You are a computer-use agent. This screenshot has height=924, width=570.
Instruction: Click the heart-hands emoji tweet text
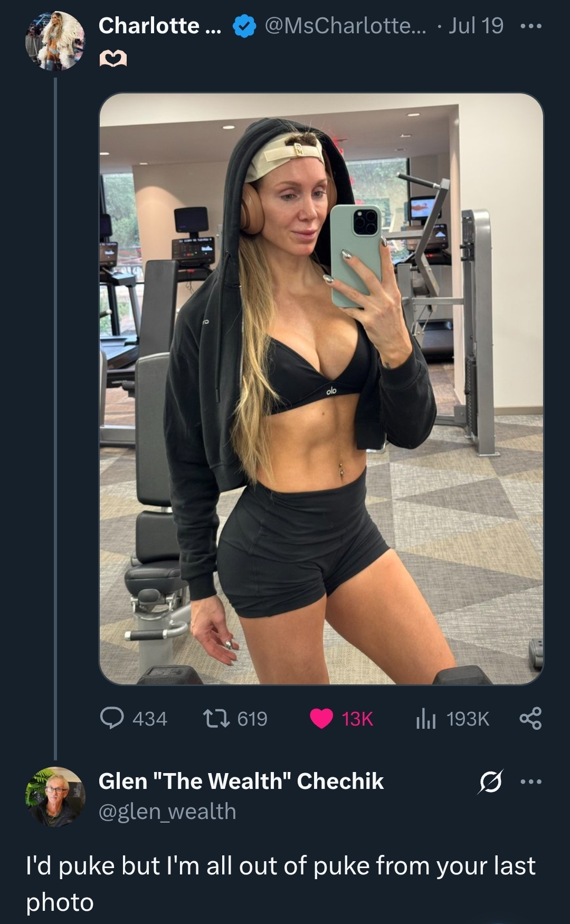[x=113, y=60]
